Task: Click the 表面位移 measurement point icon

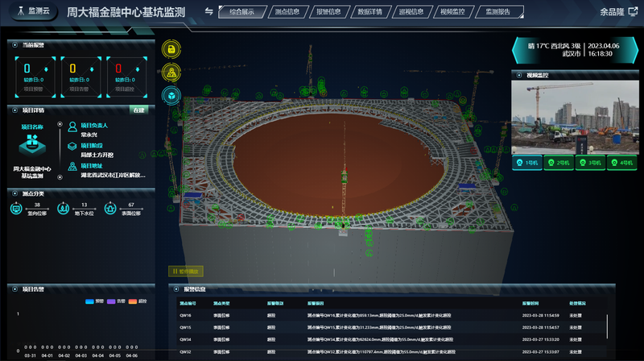Action: [x=109, y=209]
